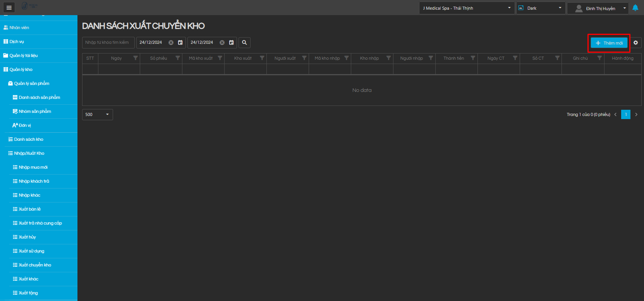Open Xuất chuyển kho in sidebar
The image size is (644, 301).
pyautogui.click(x=35, y=265)
